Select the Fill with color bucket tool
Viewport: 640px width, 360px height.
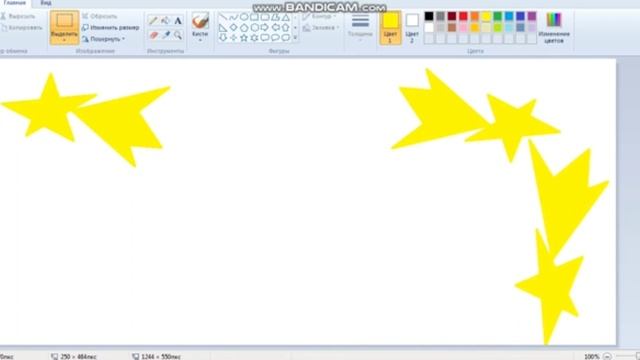(x=165, y=20)
